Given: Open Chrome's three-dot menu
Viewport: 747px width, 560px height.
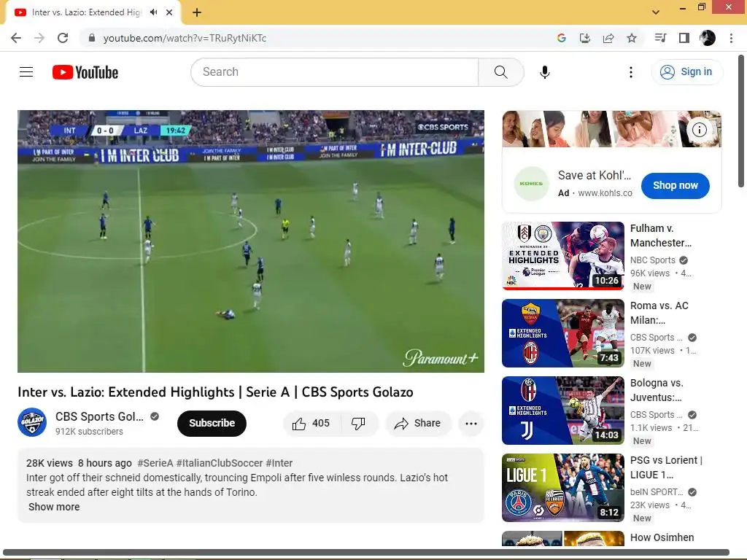Looking at the screenshot, I should [731, 38].
